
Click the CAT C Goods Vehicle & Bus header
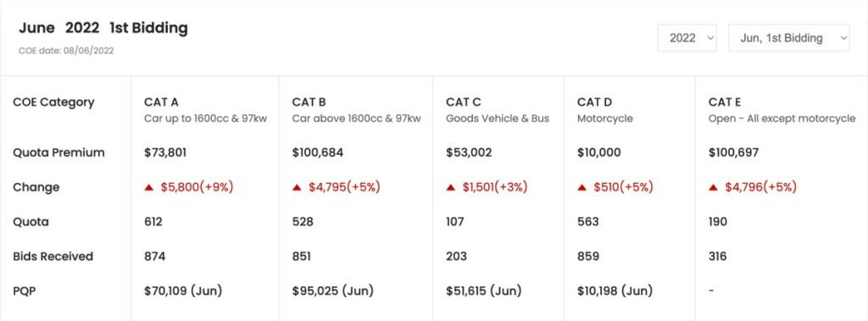(x=498, y=109)
